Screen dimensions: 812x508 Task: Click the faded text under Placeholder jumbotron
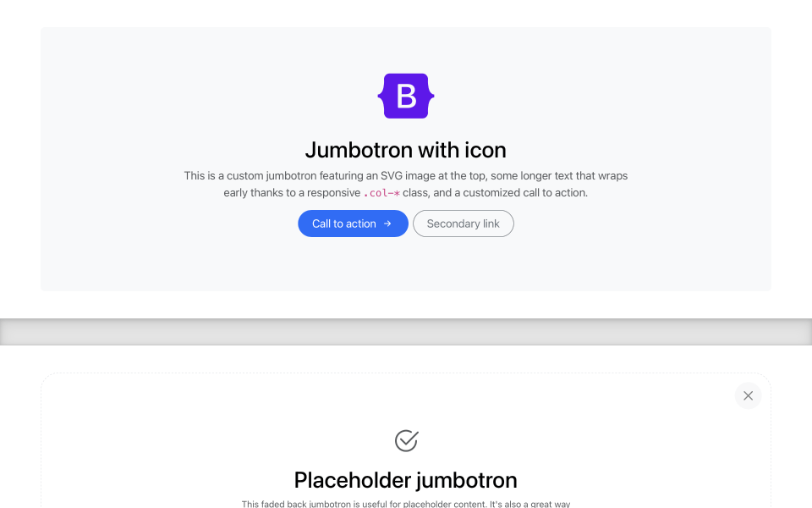click(406, 504)
